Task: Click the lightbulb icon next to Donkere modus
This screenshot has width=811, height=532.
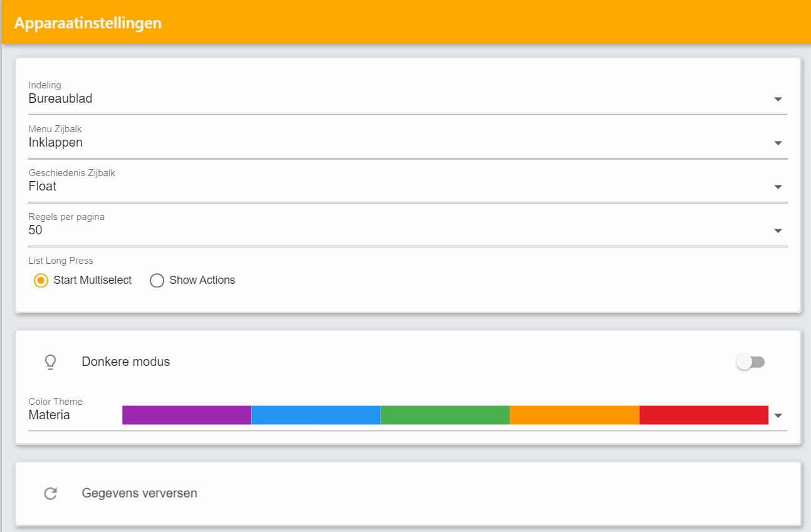Action: pos(50,361)
